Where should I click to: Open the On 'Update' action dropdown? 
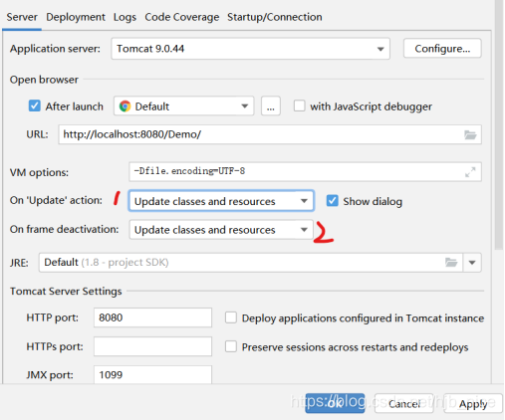pyautogui.click(x=221, y=201)
